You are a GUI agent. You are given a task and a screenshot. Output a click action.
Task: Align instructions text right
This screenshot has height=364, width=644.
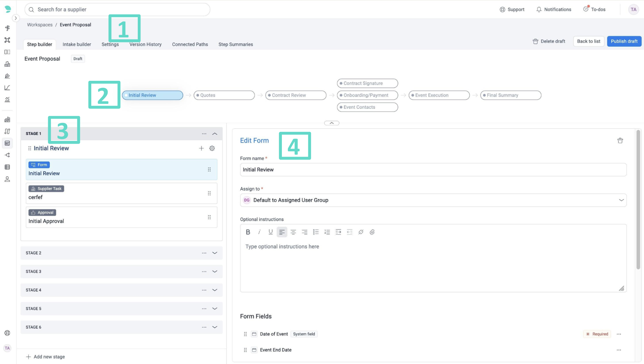click(x=305, y=232)
